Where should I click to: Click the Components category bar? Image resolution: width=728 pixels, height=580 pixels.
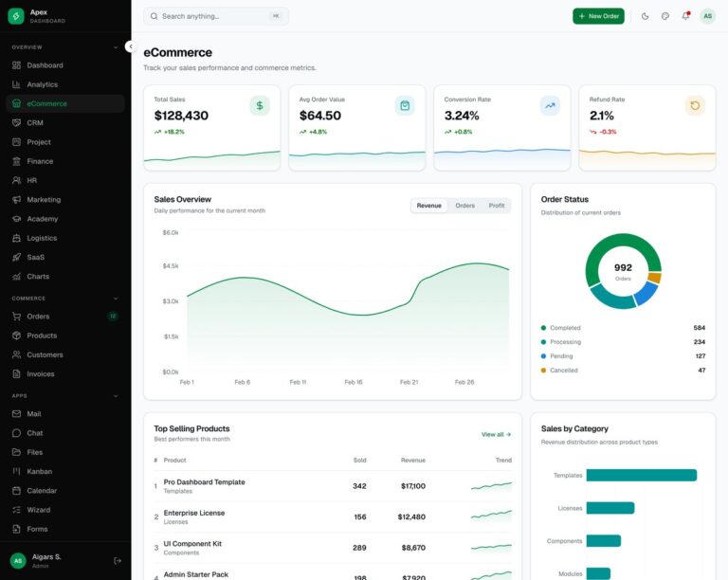pyautogui.click(x=604, y=541)
